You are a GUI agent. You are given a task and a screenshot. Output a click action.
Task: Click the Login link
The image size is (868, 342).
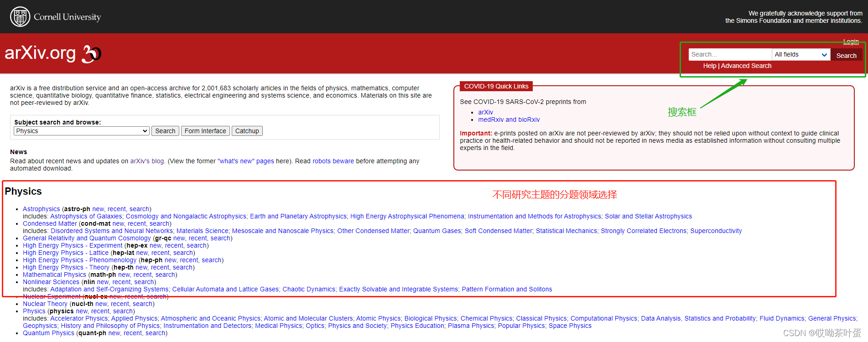(851, 41)
